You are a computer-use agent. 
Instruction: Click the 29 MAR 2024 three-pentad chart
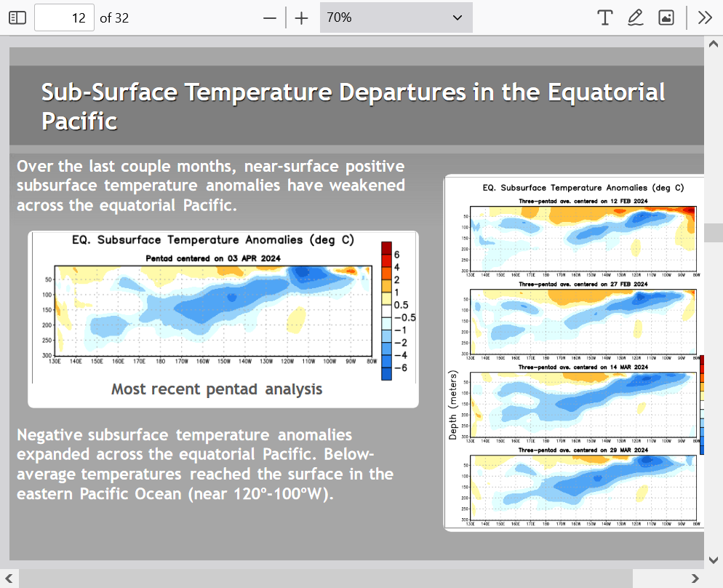click(x=583, y=488)
